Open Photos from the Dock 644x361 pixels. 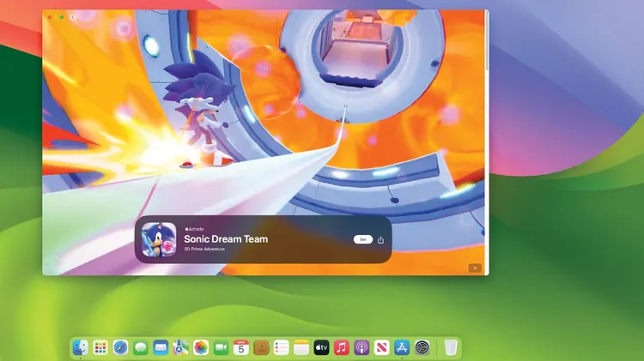[201, 348]
